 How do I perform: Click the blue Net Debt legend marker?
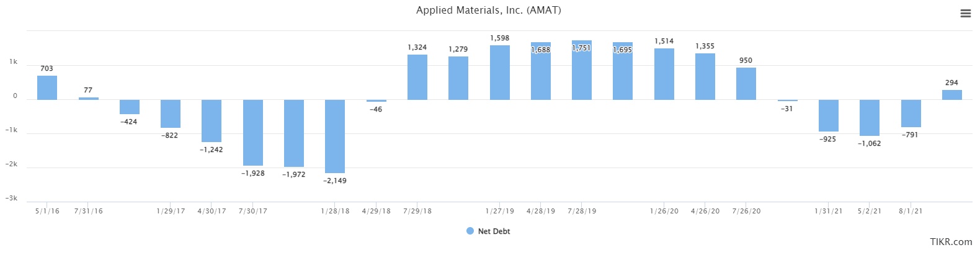point(470,231)
